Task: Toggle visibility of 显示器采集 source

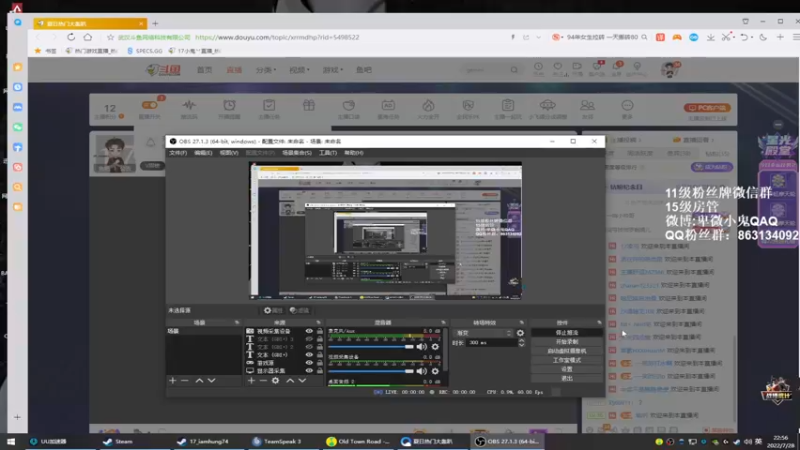Action: pos(309,371)
